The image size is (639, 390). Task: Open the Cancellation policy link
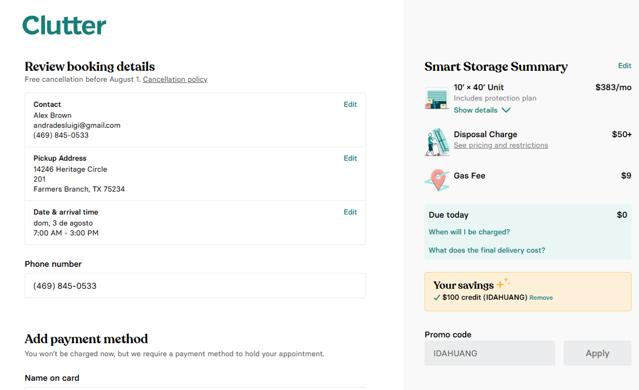[x=175, y=79]
